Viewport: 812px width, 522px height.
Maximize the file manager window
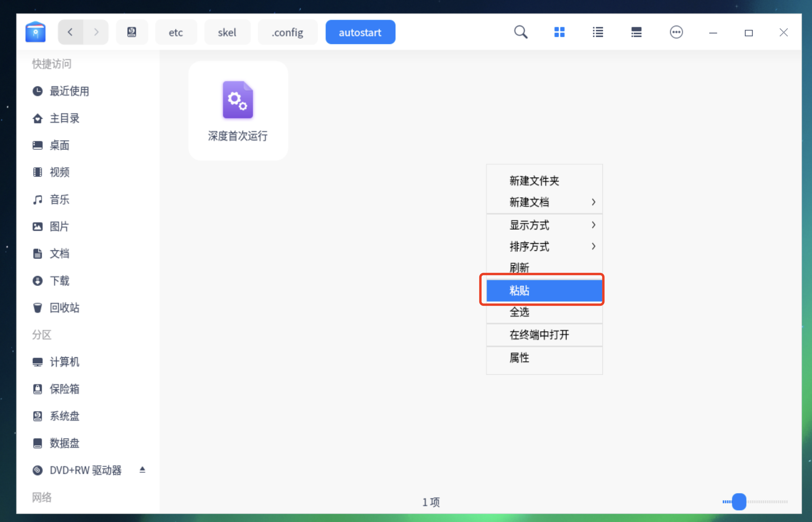pyautogui.click(x=748, y=32)
